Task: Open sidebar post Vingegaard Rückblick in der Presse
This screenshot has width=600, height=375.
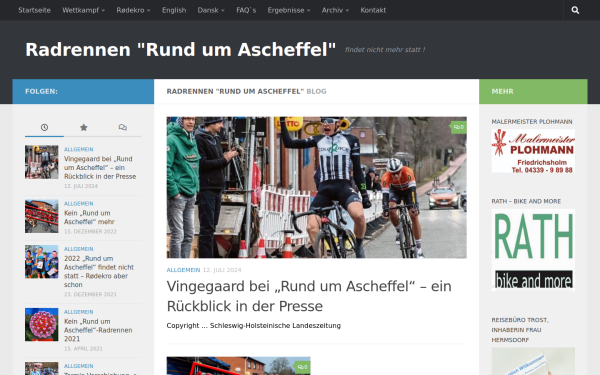Action: [100, 168]
